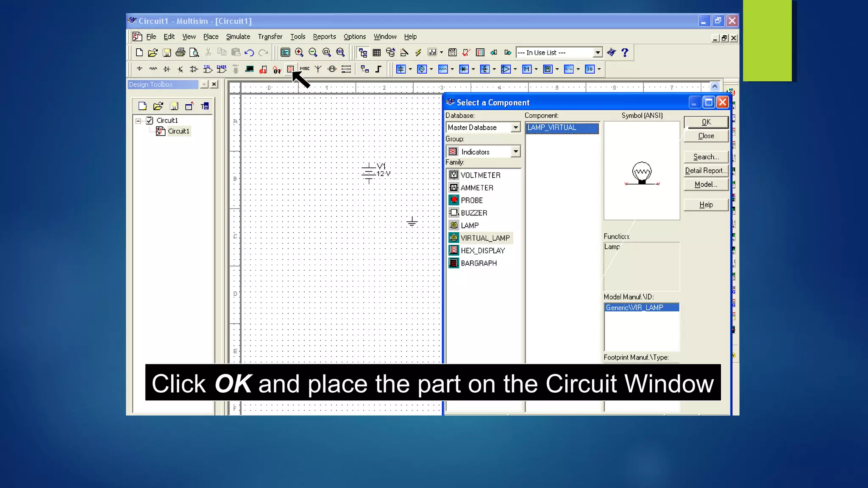Open the Postprocessor icon
Image resolution: width=868 pixels, height=488 pixels.
453,53
